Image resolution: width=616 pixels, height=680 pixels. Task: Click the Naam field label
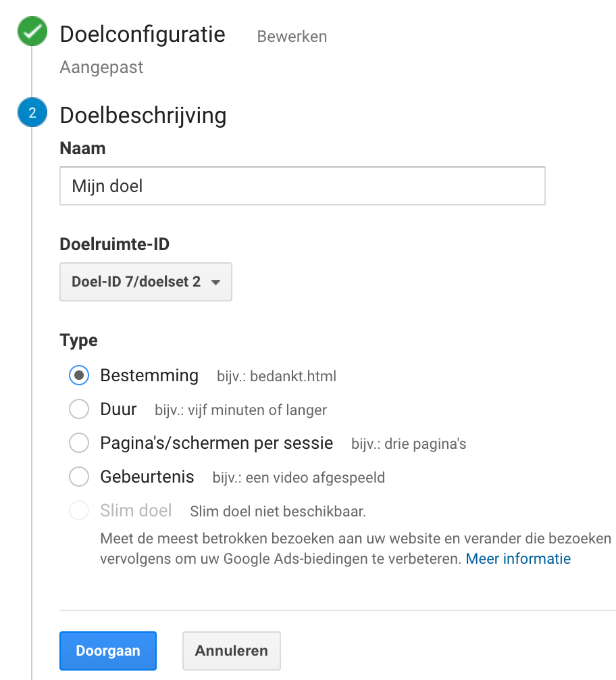82,149
